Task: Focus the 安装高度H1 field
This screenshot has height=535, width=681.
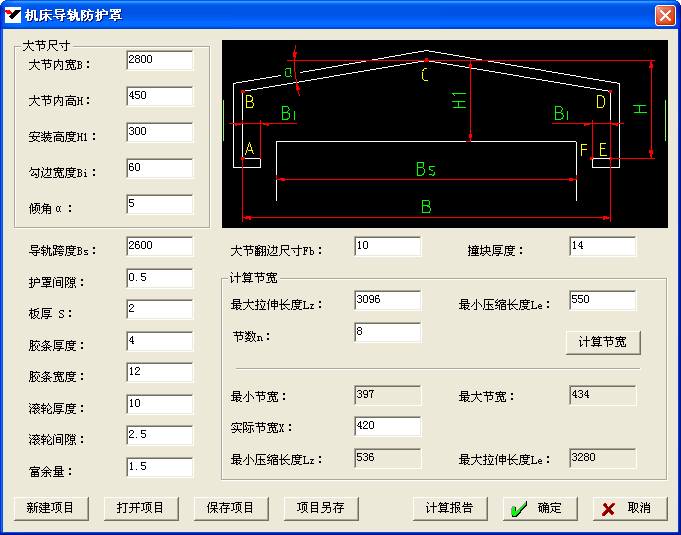Action: pos(159,132)
